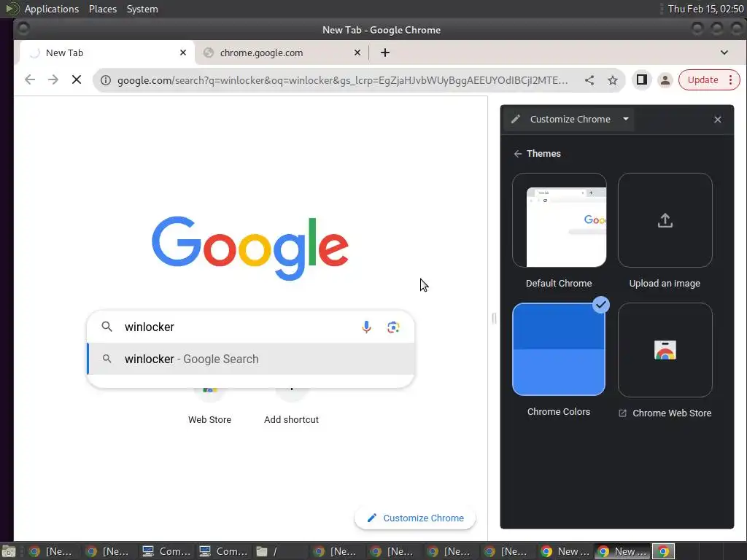Image resolution: width=747 pixels, height=560 pixels.
Task: Open the folder "/" taskbar item
Action: (x=279, y=551)
